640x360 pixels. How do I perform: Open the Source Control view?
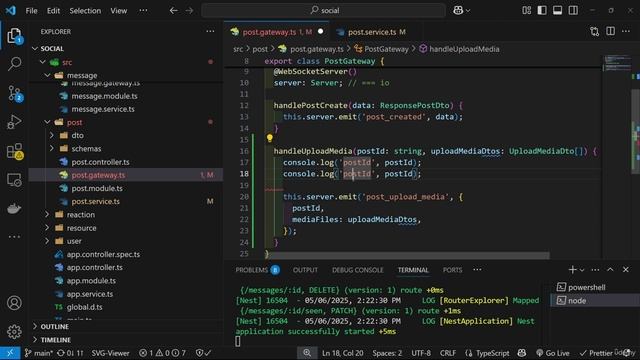click(14, 93)
